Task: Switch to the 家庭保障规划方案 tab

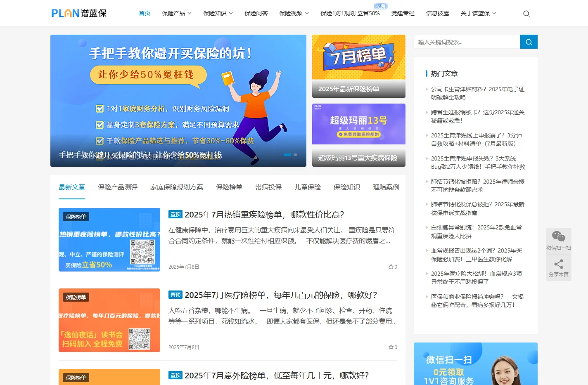Action: [x=177, y=187]
